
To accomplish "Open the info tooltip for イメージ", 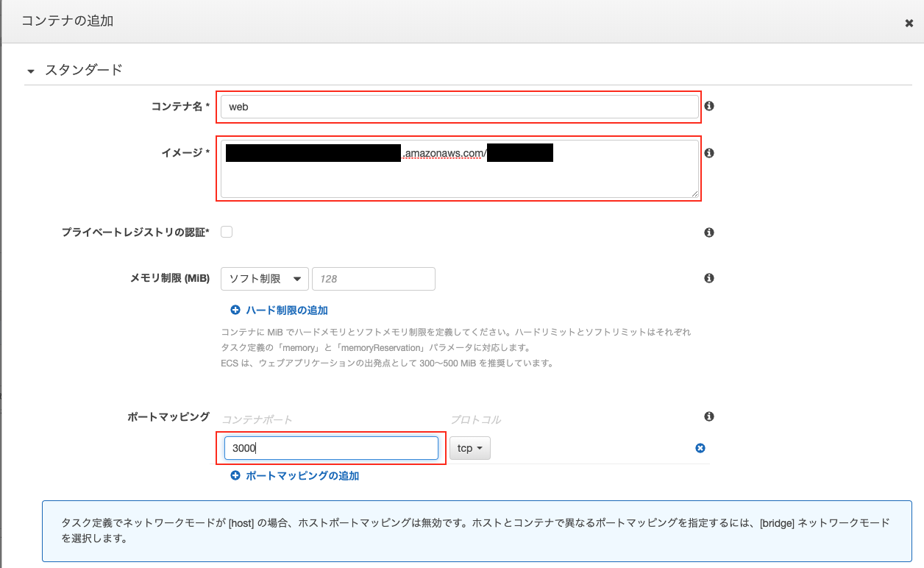I will point(708,152).
